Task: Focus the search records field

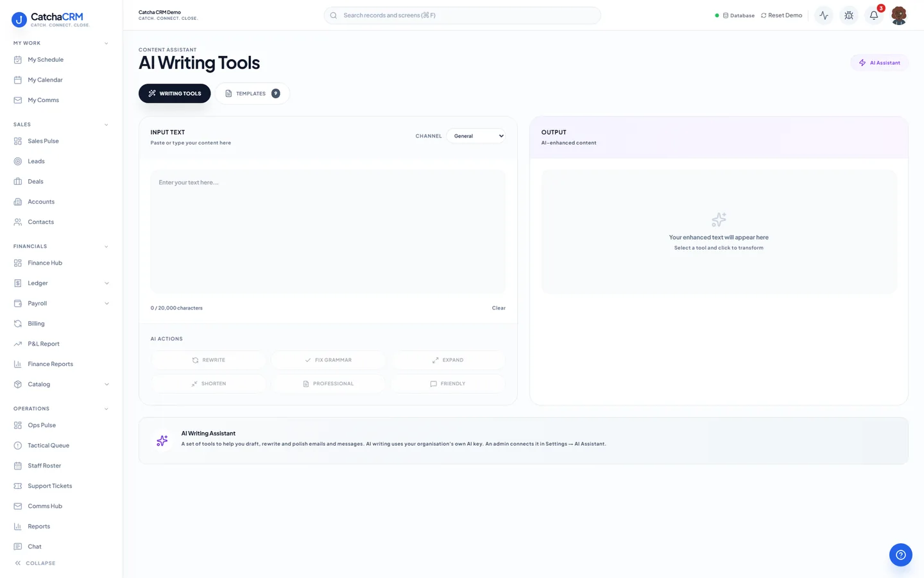Action: click(463, 15)
